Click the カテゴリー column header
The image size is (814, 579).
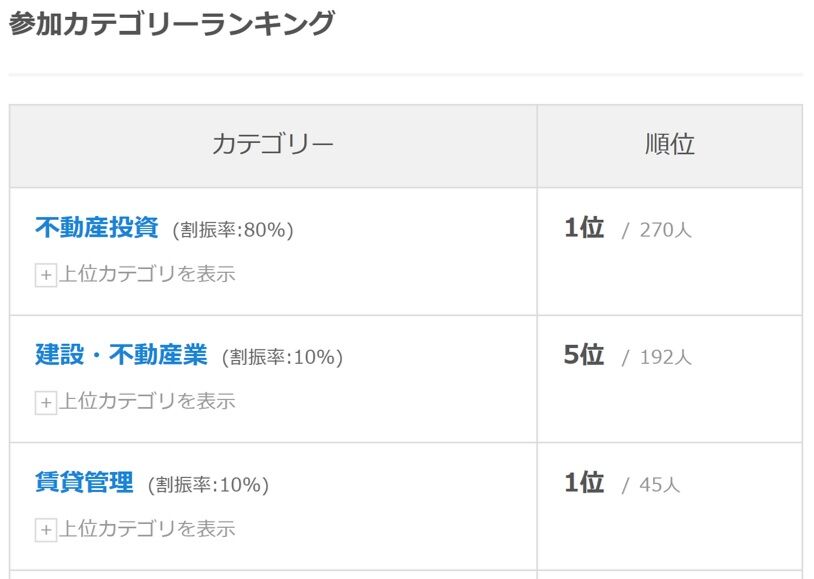click(273, 145)
